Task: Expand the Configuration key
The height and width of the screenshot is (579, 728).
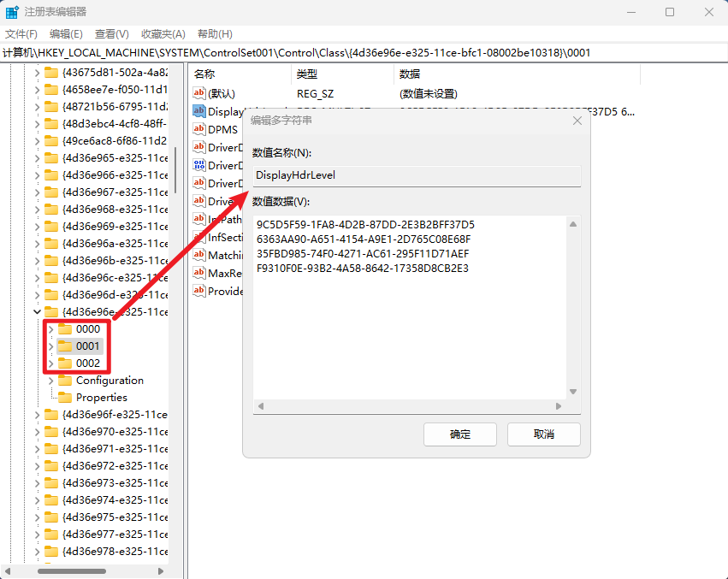Action: (x=50, y=381)
